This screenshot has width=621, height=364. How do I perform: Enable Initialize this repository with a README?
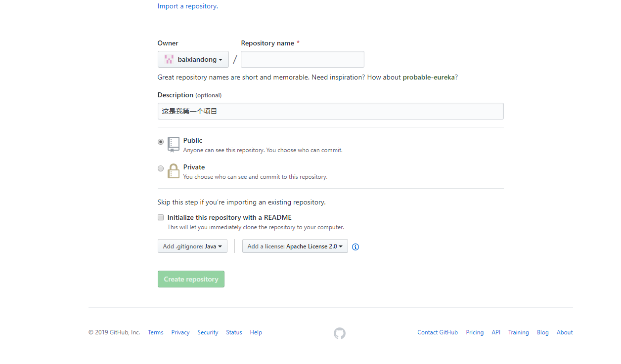click(161, 217)
